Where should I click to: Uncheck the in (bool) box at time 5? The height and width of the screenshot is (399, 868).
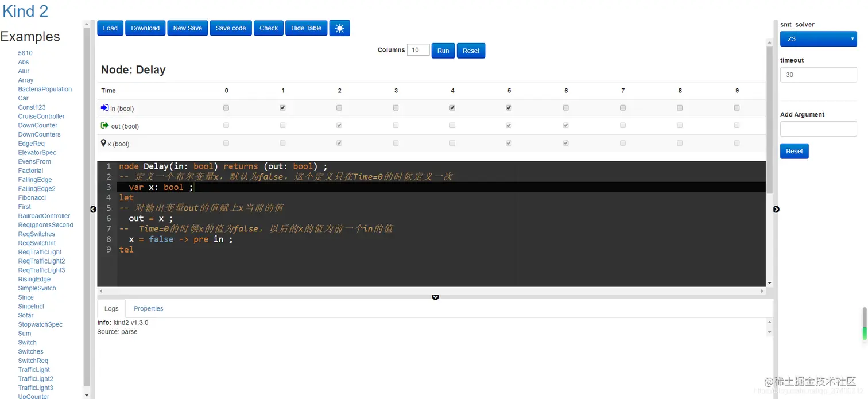(509, 108)
